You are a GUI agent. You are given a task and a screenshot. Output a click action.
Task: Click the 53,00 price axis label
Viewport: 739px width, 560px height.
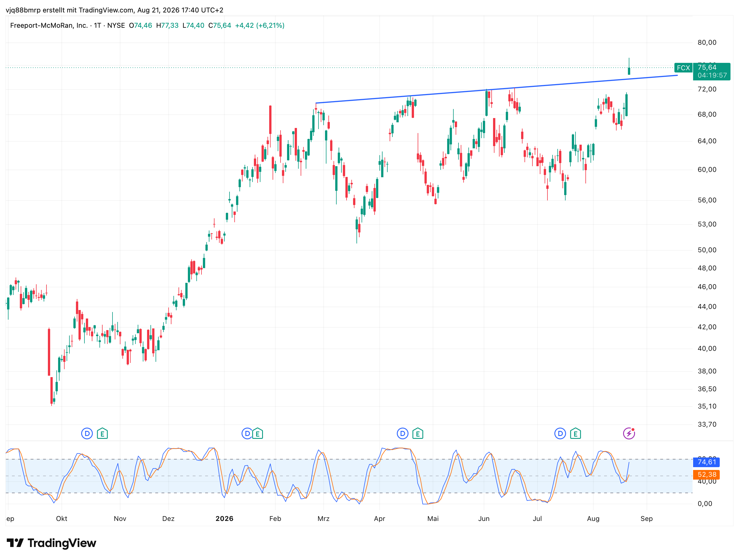(707, 224)
